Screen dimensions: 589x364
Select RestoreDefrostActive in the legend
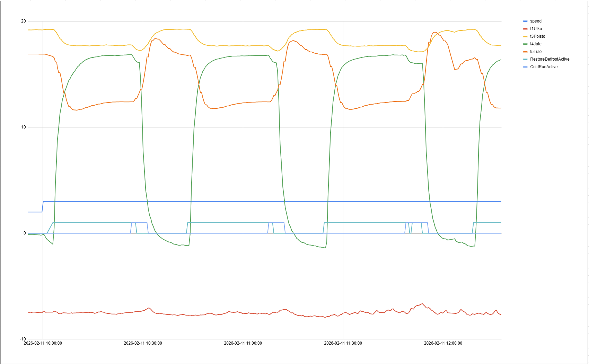click(550, 59)
